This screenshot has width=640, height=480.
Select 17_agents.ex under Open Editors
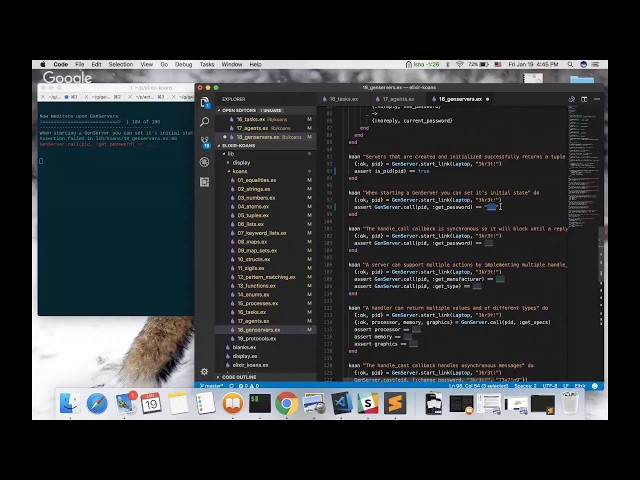265,128
